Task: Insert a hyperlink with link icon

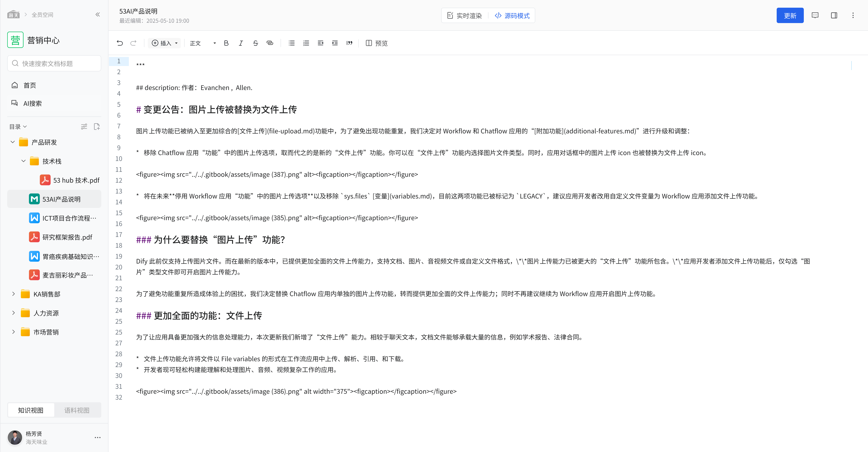Action: tap(270, 43)
